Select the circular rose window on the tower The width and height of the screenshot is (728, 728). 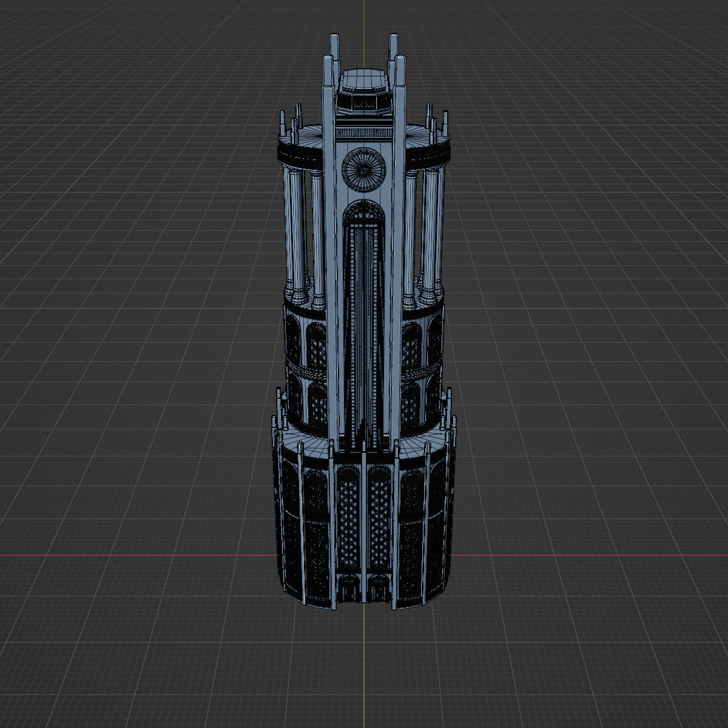(x=364, y=169)
